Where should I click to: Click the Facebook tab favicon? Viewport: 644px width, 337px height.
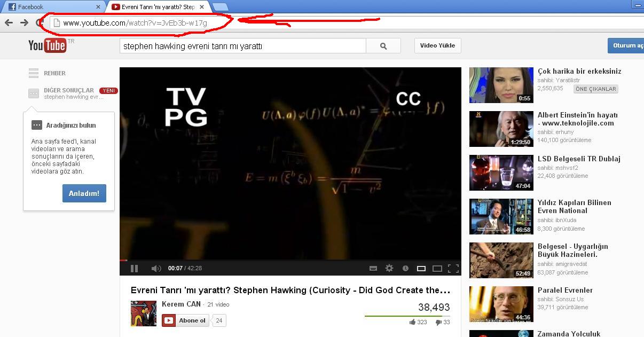point(12,7)
